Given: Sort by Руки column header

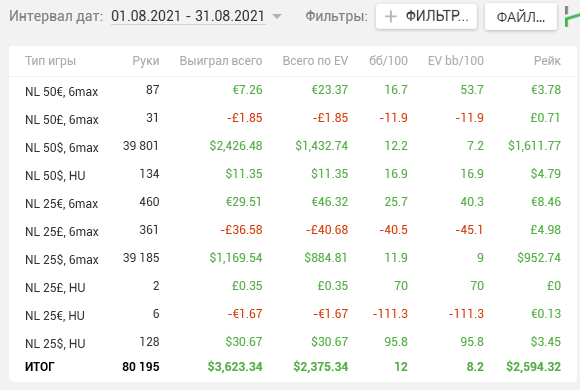Looking at the screenshot, I should pos(146,61).
